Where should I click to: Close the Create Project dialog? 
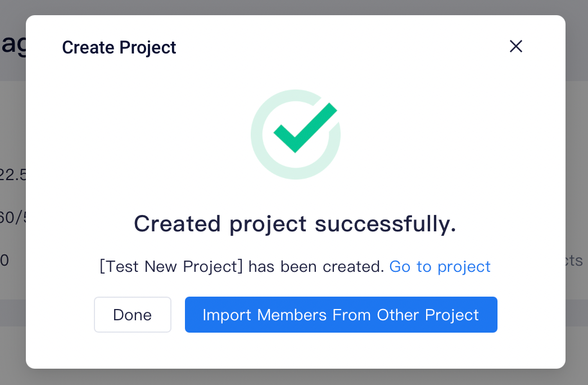coord(516,47)
